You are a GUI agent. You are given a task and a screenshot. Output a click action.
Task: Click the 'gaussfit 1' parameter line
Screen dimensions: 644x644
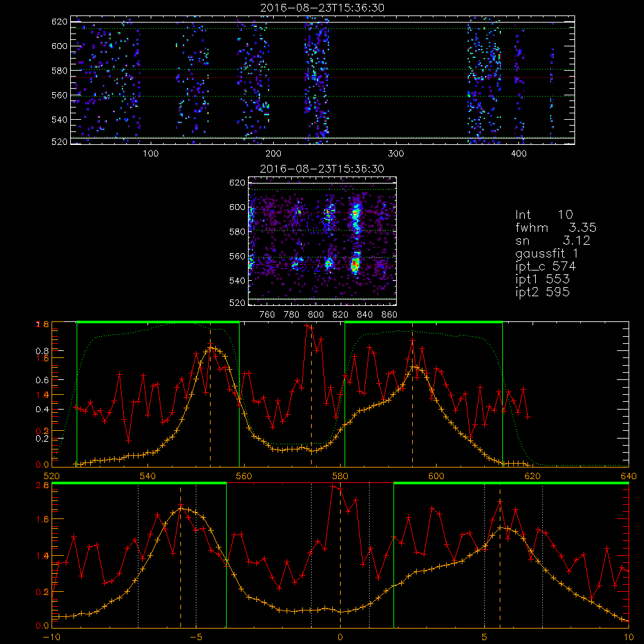(x=547, y=253)
